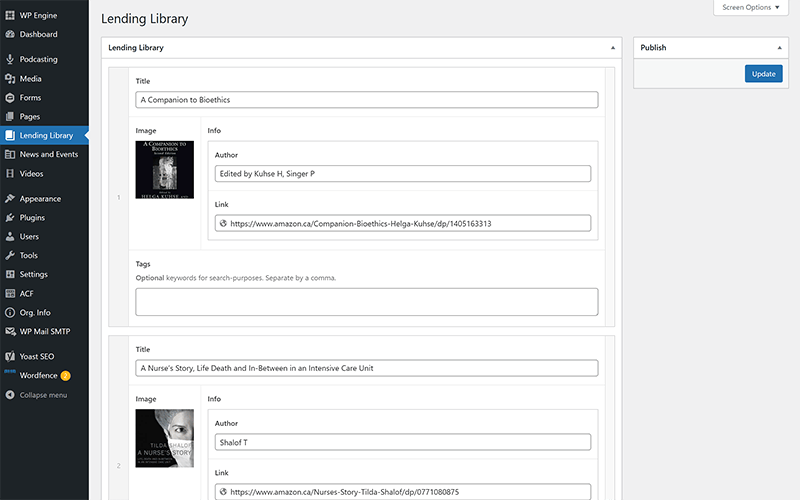Click the Users icon in sidebar
Screen dimensions: 800x500
pos(10,237)
